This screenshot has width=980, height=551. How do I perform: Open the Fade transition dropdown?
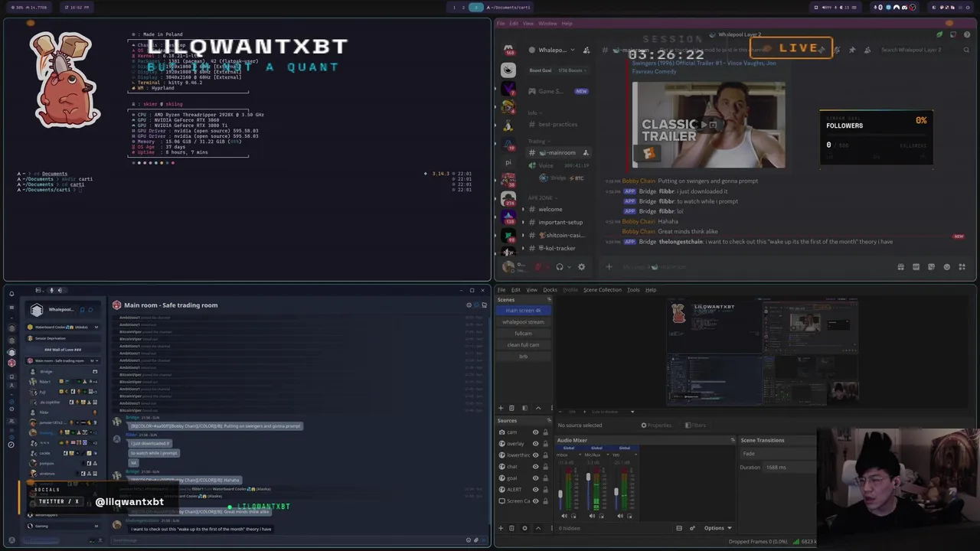point(777,454)
